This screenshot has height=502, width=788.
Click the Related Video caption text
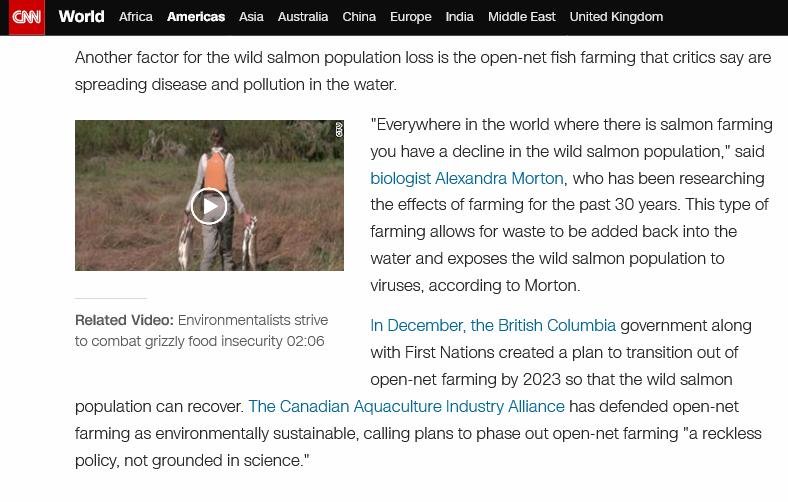(200, 331)
